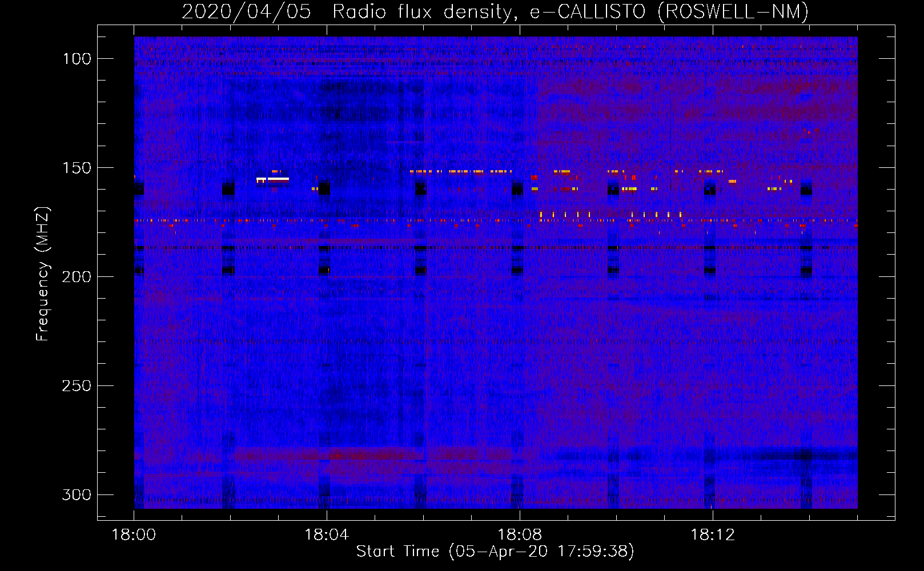Viewport: 924px width, 571px height.
Task: Click the plot title "2020/04/05 Radio flux density, e-CALLISTO (ROSWELL-NM)"
Action: click(495, 11)
